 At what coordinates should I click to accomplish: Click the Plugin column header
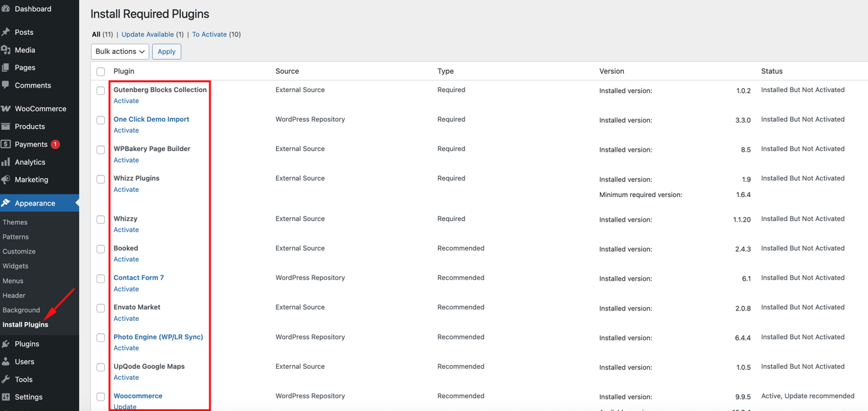coord(124,71)
